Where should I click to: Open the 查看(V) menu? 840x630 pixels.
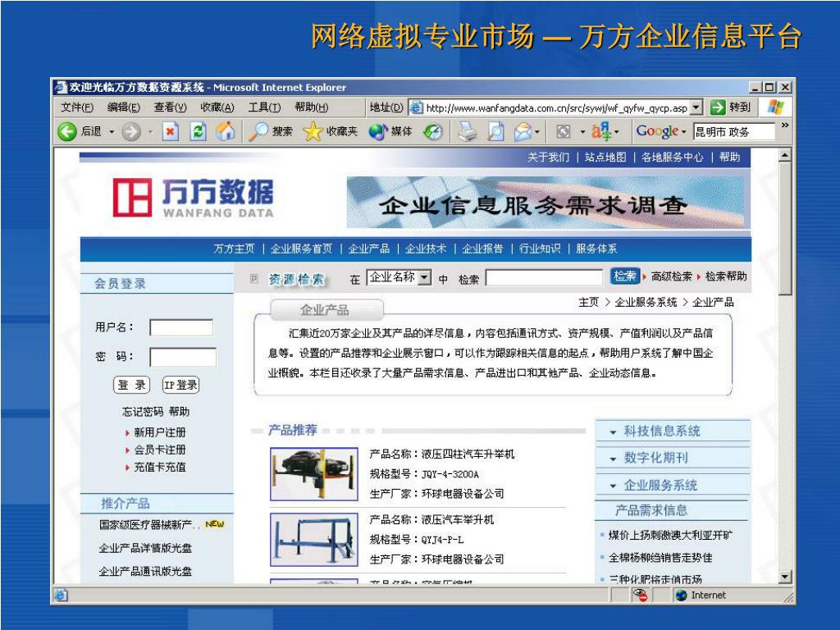171,107
